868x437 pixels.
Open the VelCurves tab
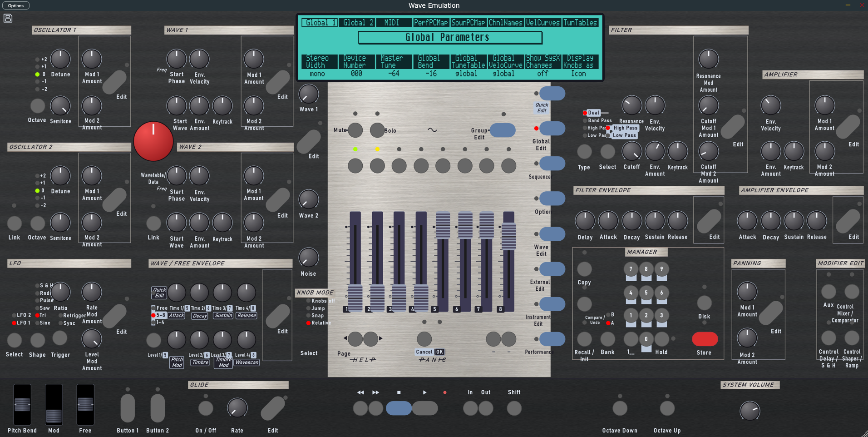[543, 23]
